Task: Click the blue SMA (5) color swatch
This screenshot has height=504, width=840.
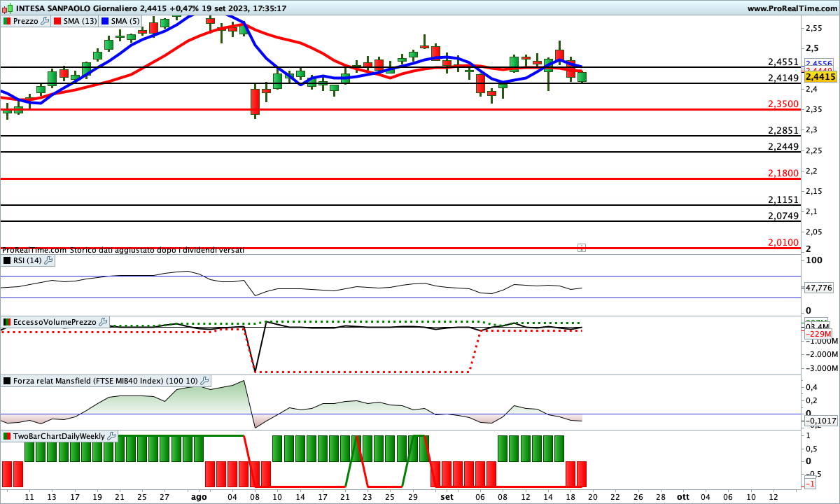Action: [x=104, y=21]
